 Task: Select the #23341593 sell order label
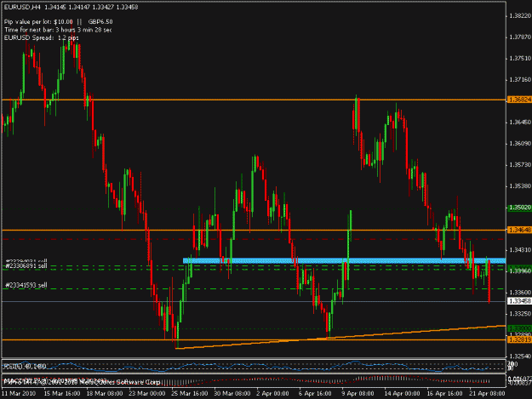pyautogui.click(x=26, y=285)
